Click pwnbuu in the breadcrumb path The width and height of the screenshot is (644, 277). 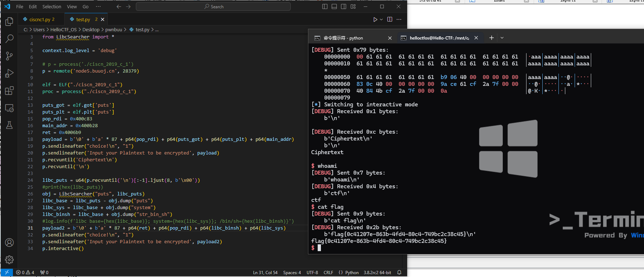click(114, 29)
